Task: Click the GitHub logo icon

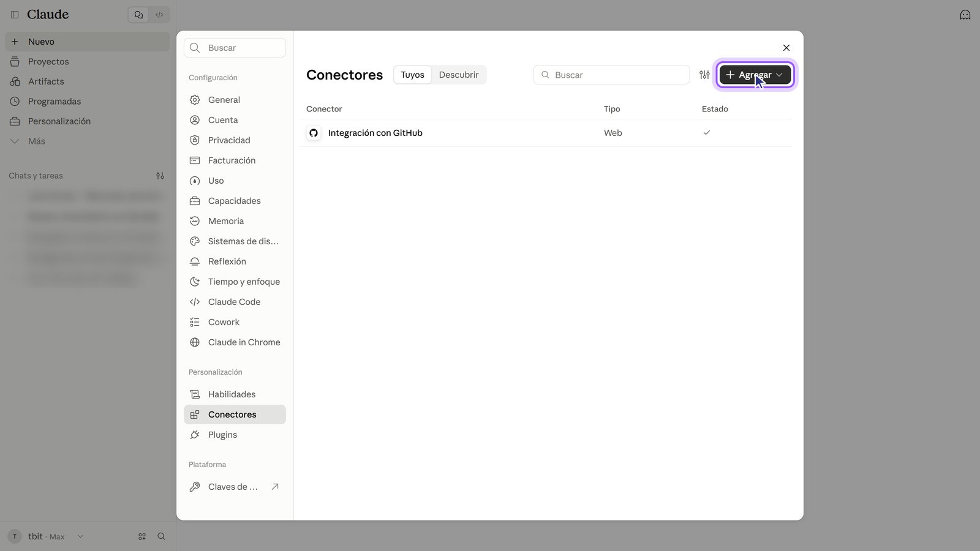Action: click(x=314, y=133)
